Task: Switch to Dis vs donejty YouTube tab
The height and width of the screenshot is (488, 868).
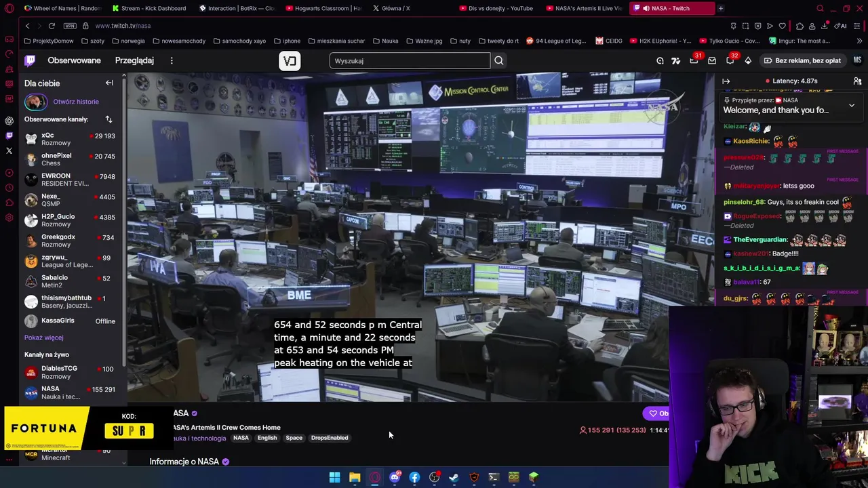Action: 496,8
